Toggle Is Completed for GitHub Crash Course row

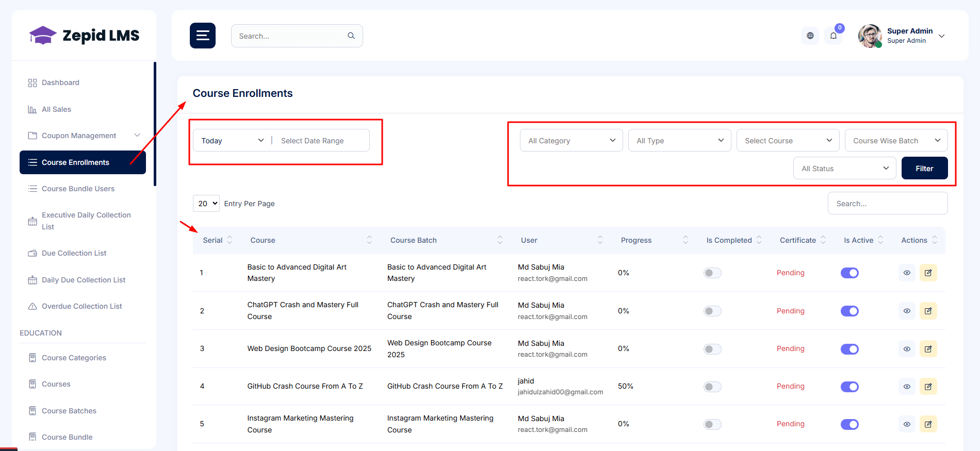click(712, 387)
